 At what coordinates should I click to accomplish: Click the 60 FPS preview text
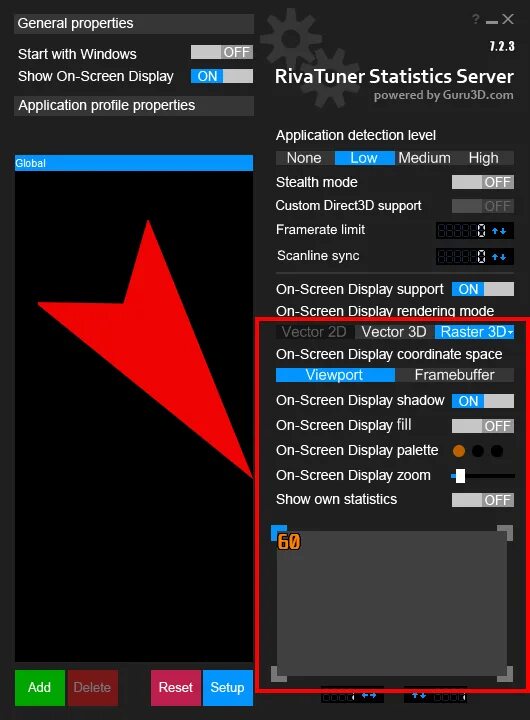(289, 542)
